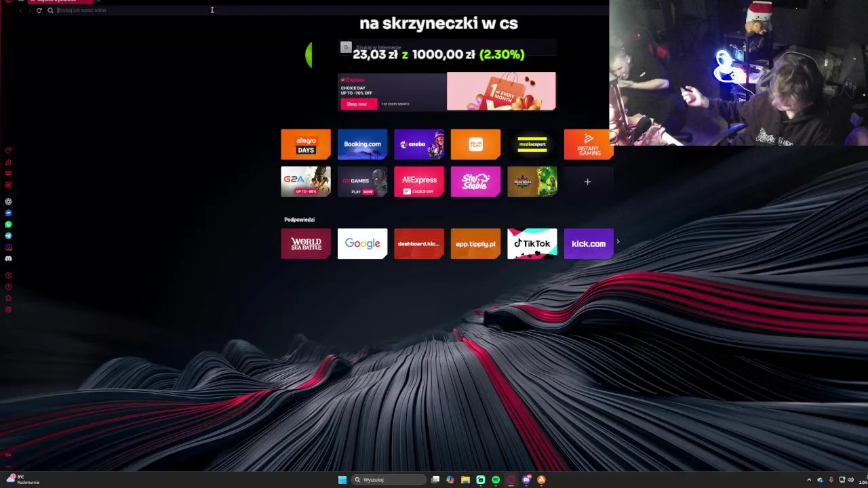868x488 pixels.
Task: Open the Eneba speed dial tile
Action: click(x=419, y=144)
